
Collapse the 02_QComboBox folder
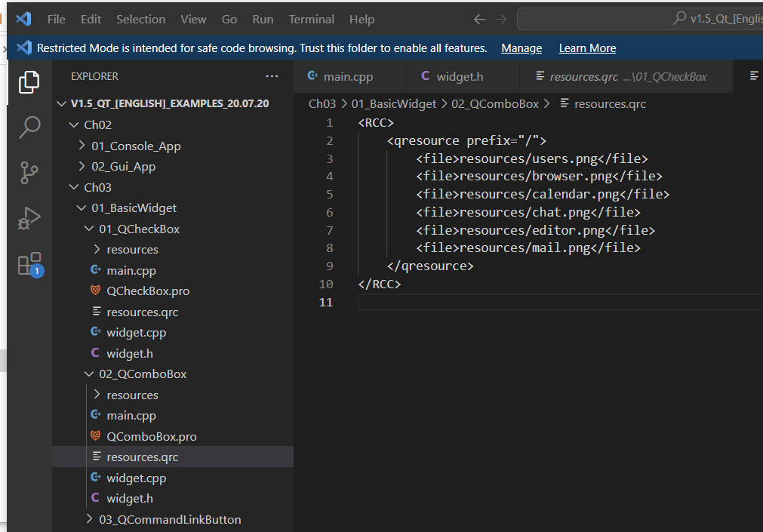click(x=89, y=374)
